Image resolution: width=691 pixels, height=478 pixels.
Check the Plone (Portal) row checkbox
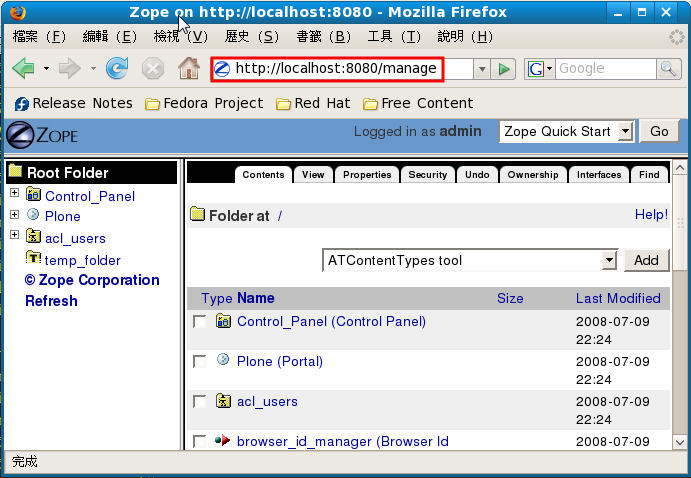200,361
